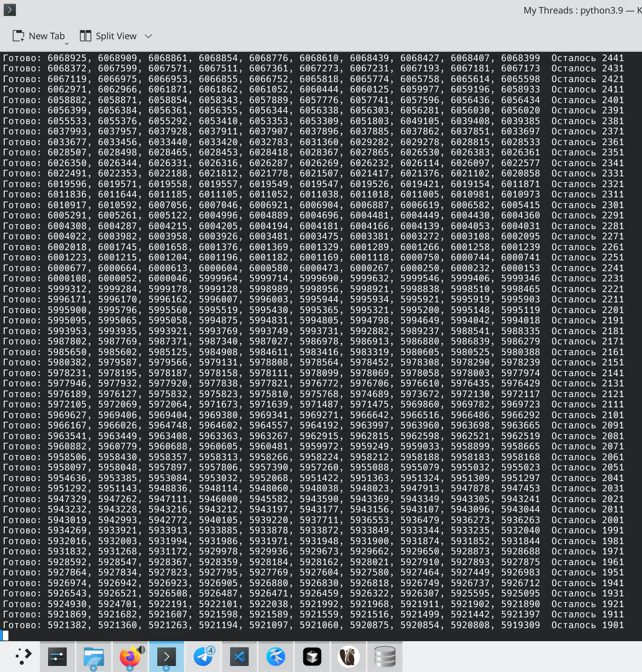This screenshot has height=672, width=642.
Task: Open Telegram with 4 unread messages
Action: [203, 657]
